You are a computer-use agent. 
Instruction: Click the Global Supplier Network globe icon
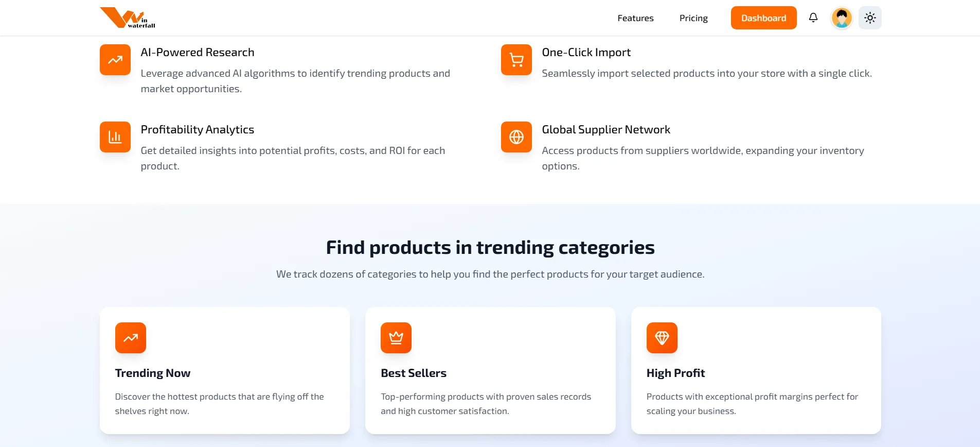(x=515, y=137)
